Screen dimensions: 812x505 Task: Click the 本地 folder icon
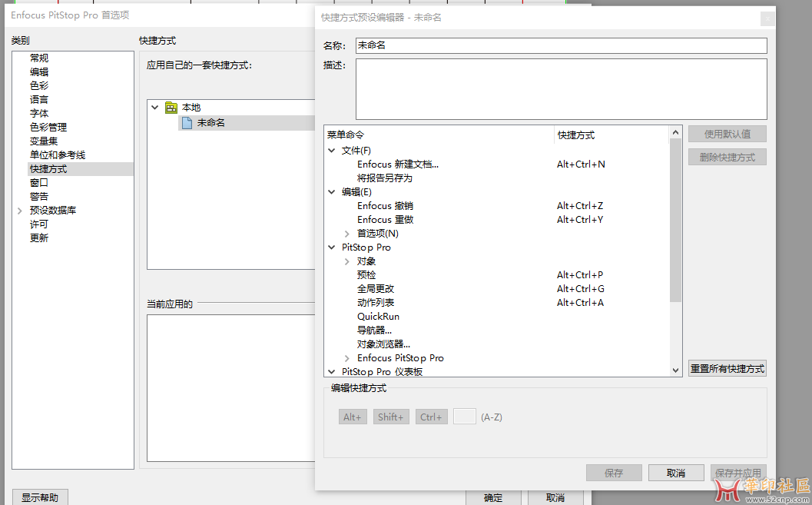[x=171, y=107]
